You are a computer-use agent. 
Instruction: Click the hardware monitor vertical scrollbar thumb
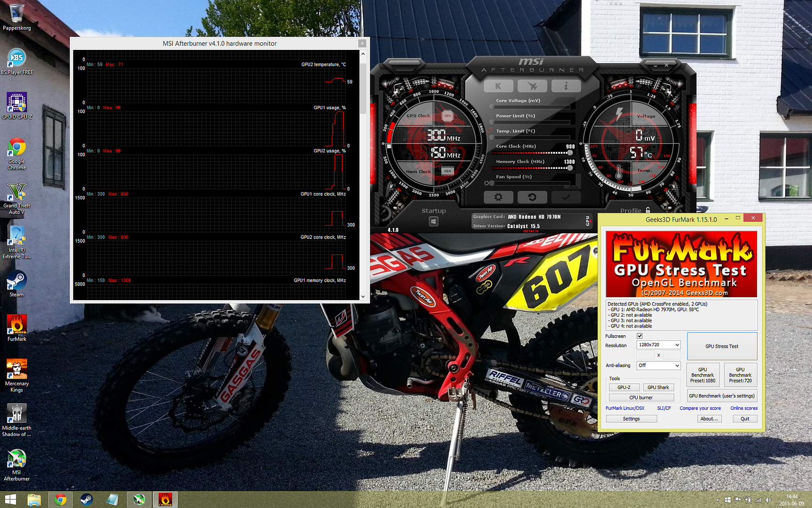(x=363, y=88)
